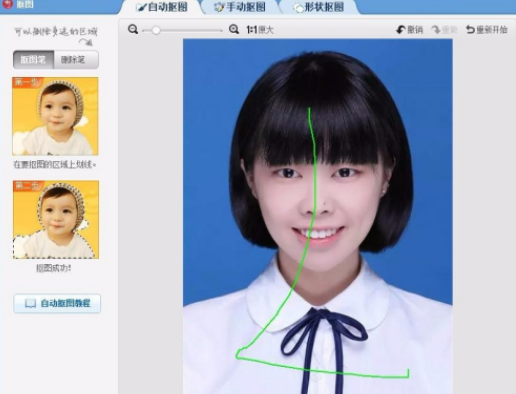
Task: Click the zoom out magnifier icon
Action: (x=133, y=29)
